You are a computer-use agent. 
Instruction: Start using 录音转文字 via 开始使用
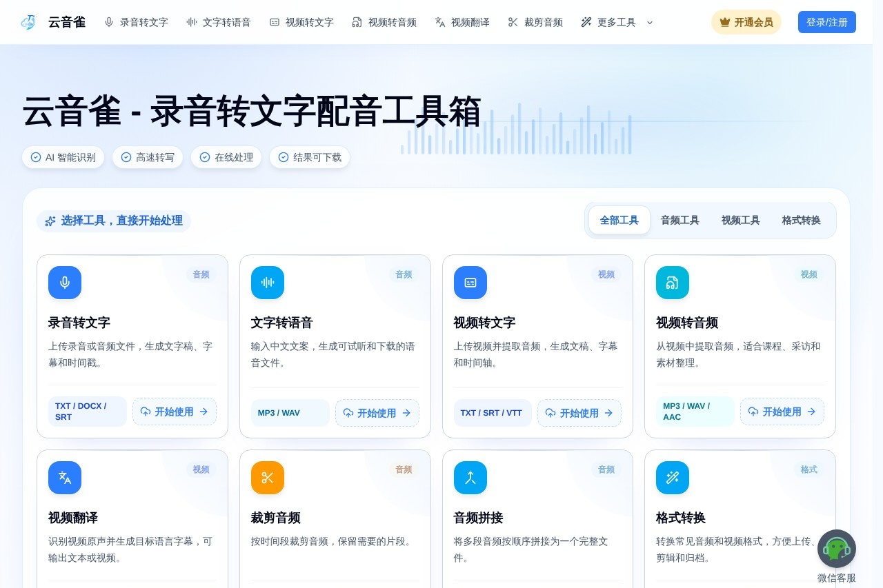coord(175,412)
